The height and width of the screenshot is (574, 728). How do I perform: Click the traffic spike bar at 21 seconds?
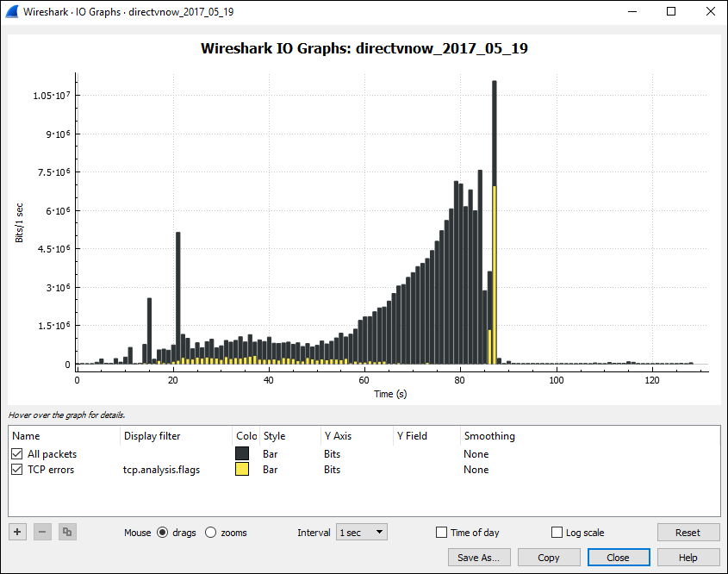pos(177,298)
